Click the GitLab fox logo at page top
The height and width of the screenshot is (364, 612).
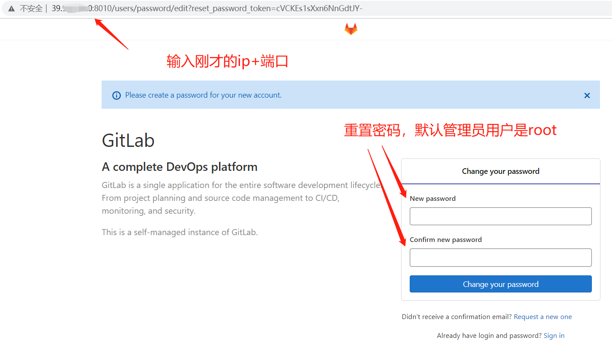click(x=351, y=29)
